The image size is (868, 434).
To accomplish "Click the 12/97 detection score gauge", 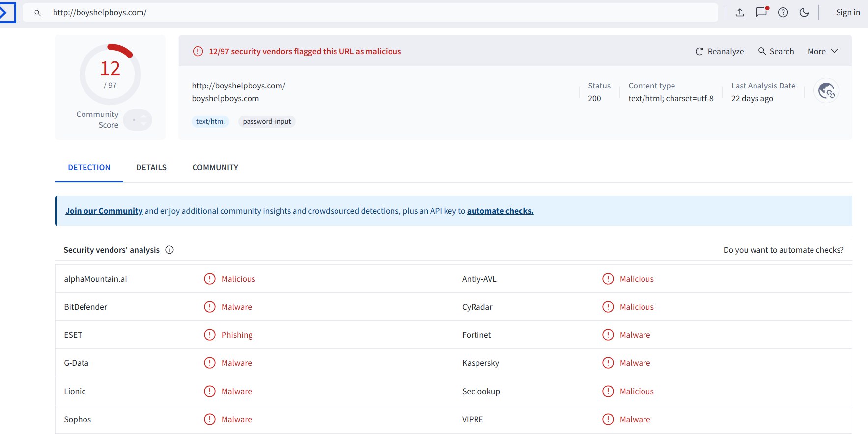I will 110,74.
